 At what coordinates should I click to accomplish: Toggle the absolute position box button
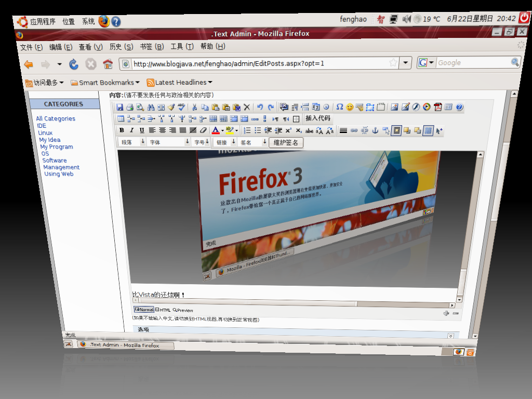(396, 130)
